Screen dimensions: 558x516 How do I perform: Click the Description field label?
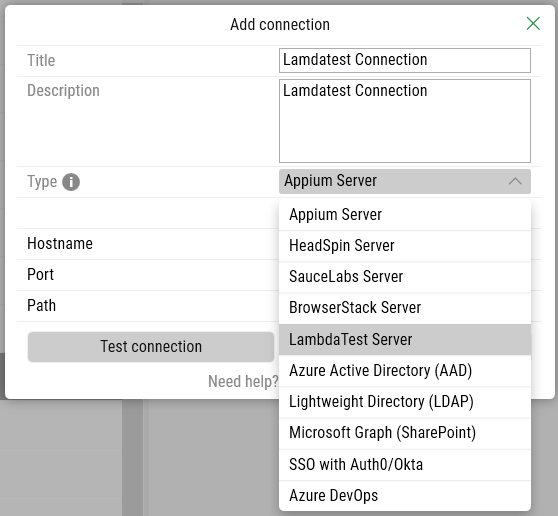[x=63, y=91]
